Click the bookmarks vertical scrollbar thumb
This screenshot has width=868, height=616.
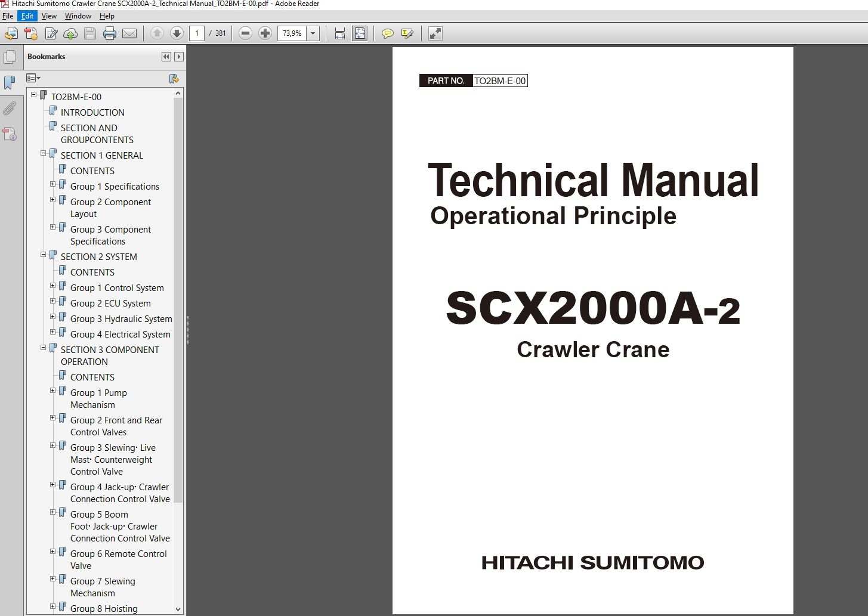click(x=178, y=301)
